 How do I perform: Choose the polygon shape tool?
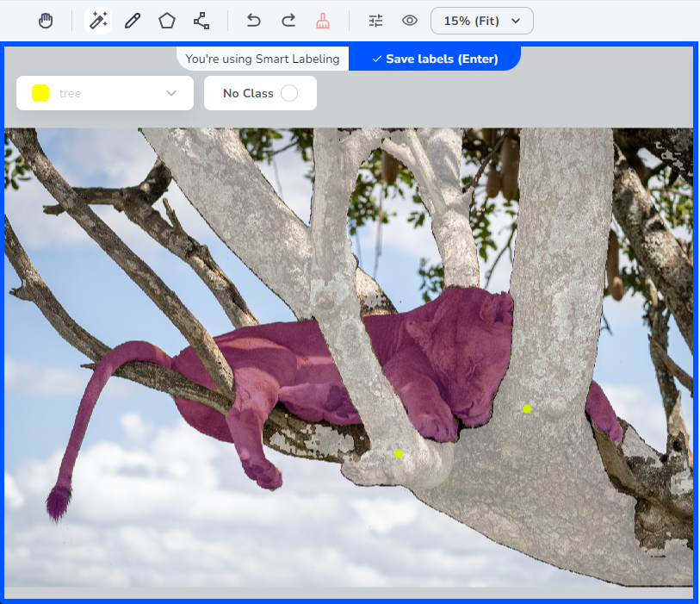coord(166,21)
